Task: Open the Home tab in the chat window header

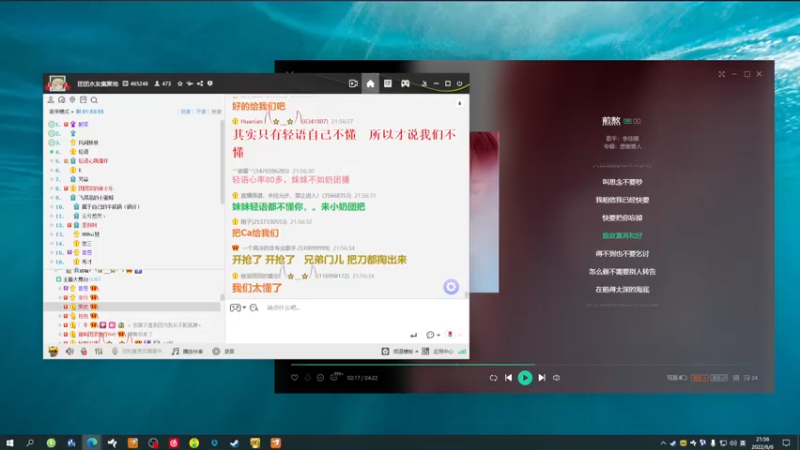Action: (x=370, y=84)
